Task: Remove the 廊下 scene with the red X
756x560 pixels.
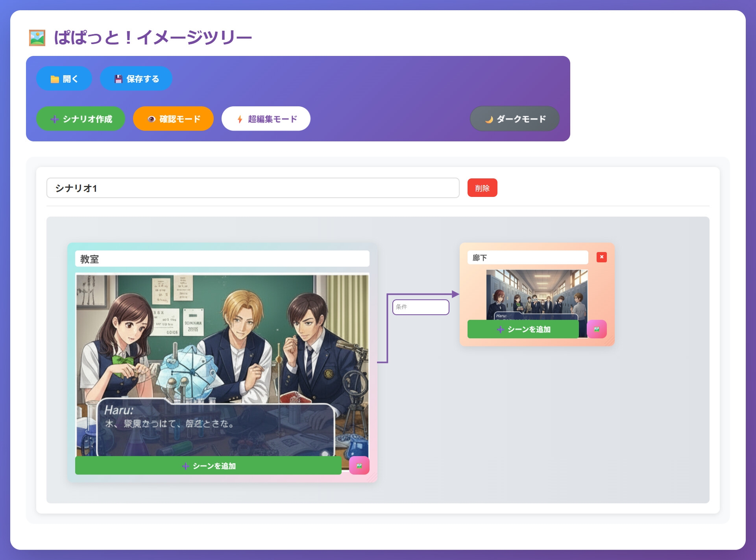Action: pyautogui.click(x=601, y=257)
